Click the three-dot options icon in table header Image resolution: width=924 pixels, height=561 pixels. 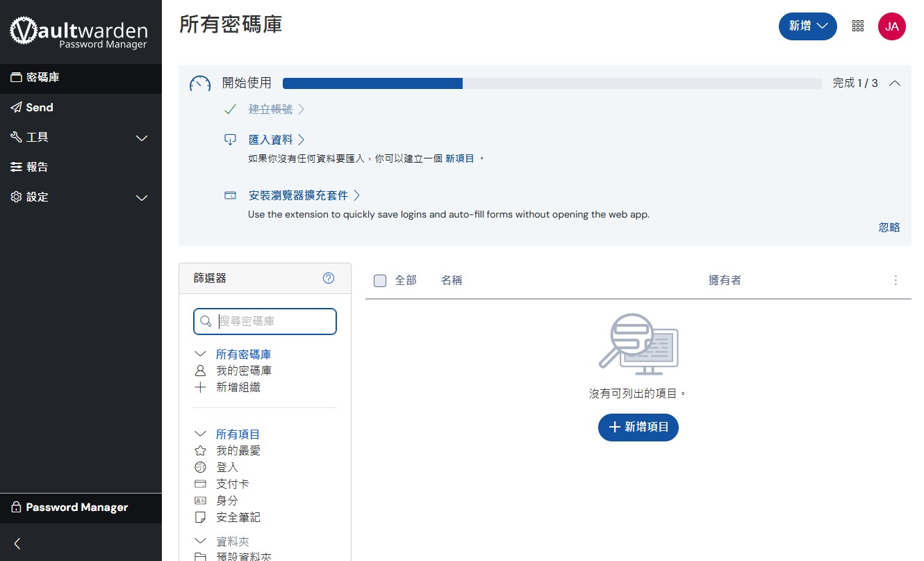point(895,280)
